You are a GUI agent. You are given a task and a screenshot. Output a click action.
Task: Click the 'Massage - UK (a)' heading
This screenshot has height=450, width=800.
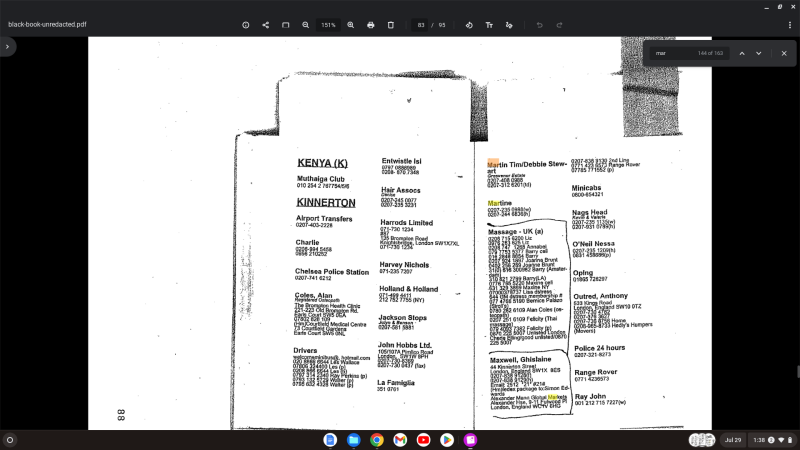pos(515,231)
